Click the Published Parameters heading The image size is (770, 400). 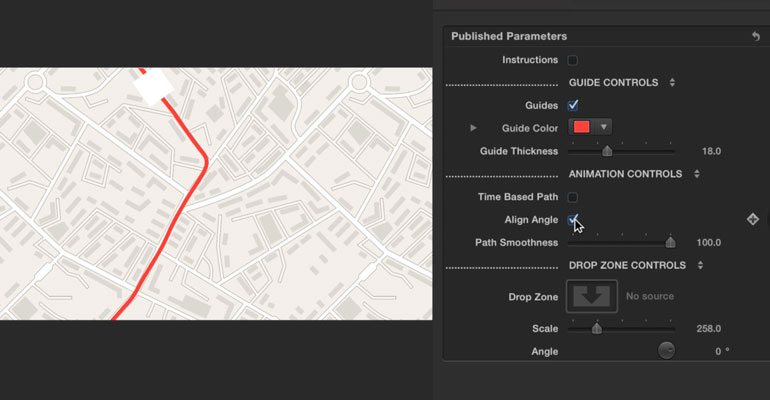click(509, 36)
